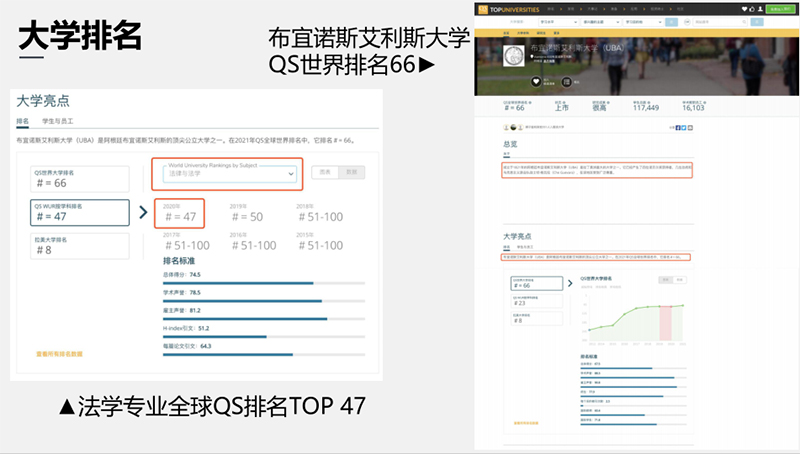The width and height of the screenshot is (800, 454).
Task: Share the page via the Twitter icon
Action: pyautogui.click(x=684, y=128)
